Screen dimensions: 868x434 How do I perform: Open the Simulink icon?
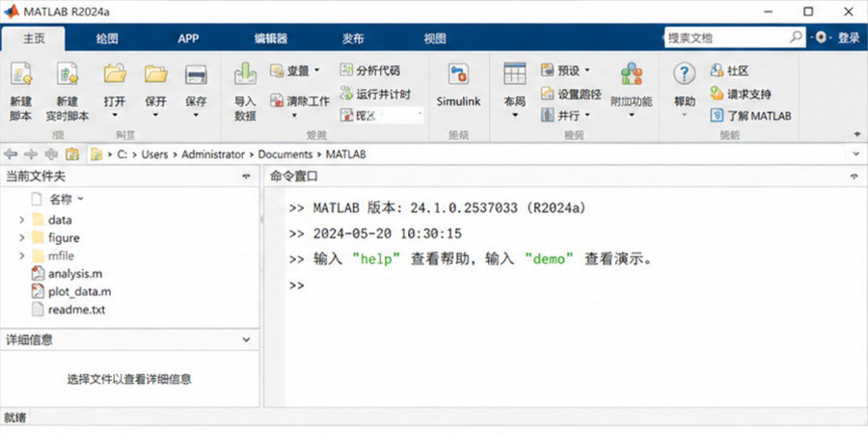click(x=458, y=73)
